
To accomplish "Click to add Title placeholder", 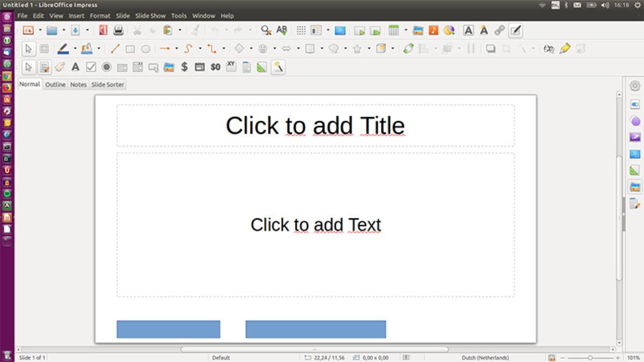I will pos(316,125).
